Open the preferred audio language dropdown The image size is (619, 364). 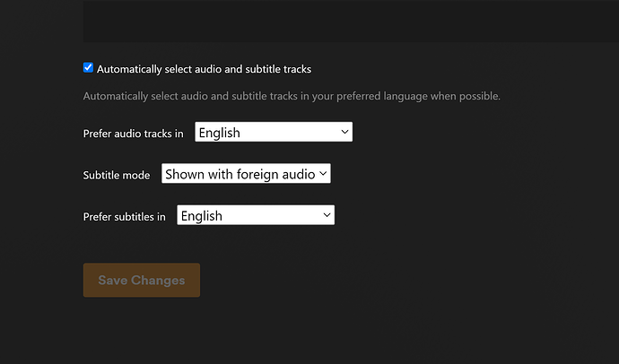click(x=273, y=133)
